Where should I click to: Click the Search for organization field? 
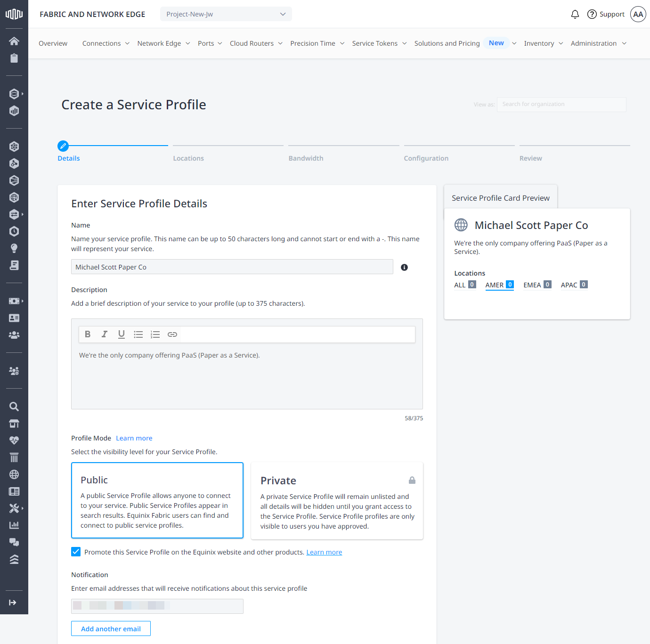pos(561,105)
